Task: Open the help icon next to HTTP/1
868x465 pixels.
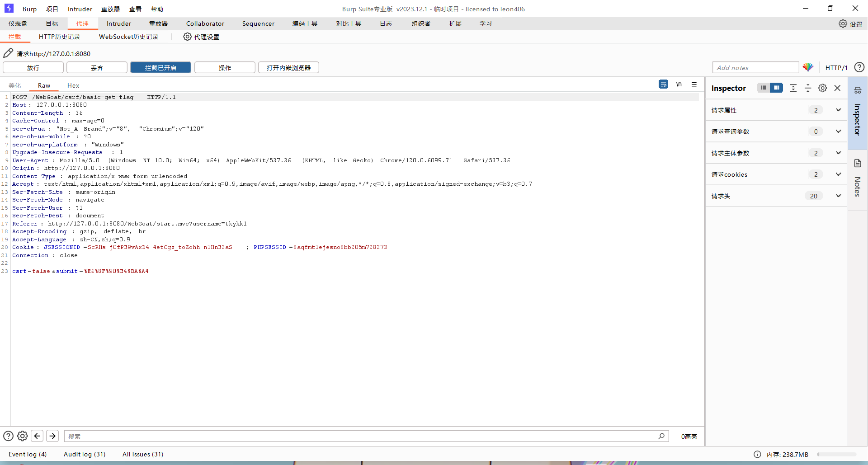Action: click(859, 67)
